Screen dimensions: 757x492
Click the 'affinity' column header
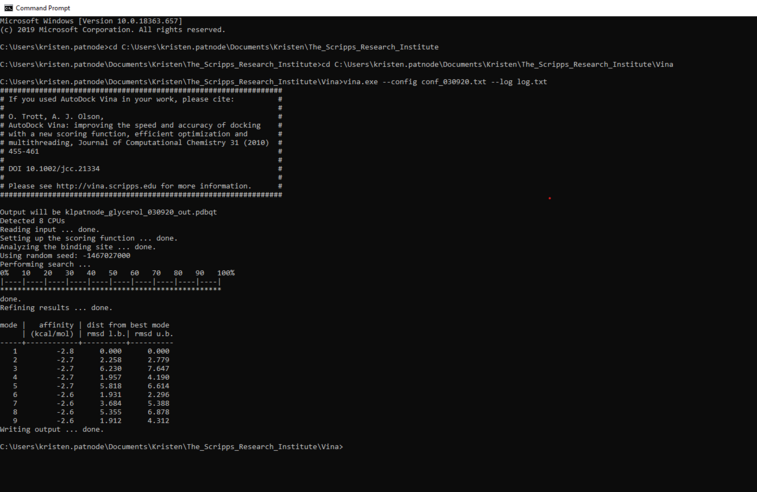pyautogui.click(x=56, y=325)
